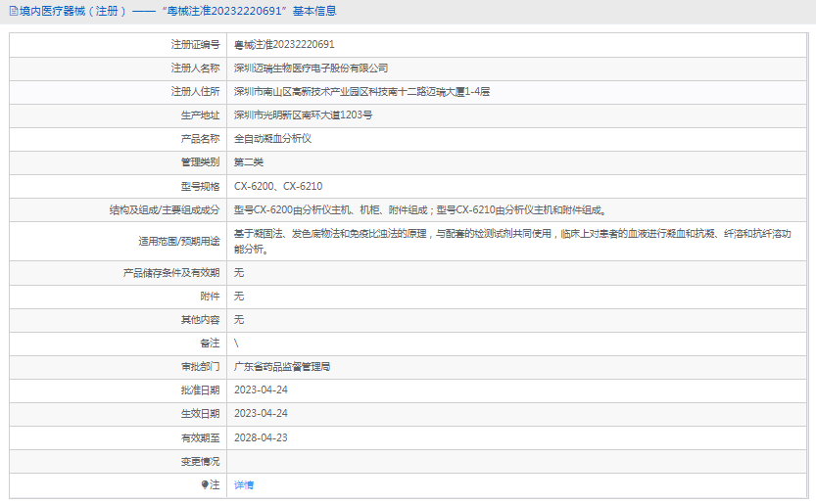This screenshot has height=504, width=816.
Task: Select the backslash value in 备注 row
Action: pyautogui.click(x=236, y=343)
